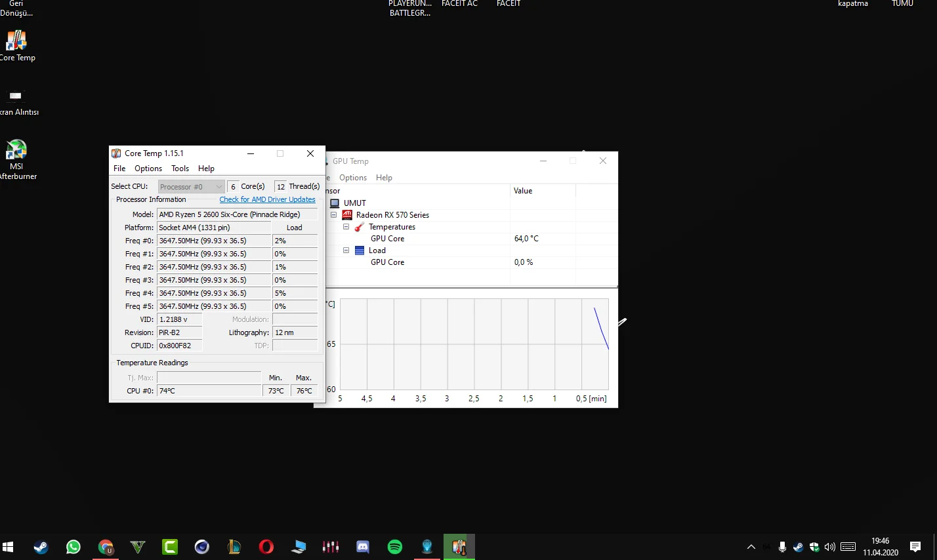Open League of Legends taskbar icon

[234, 547]
